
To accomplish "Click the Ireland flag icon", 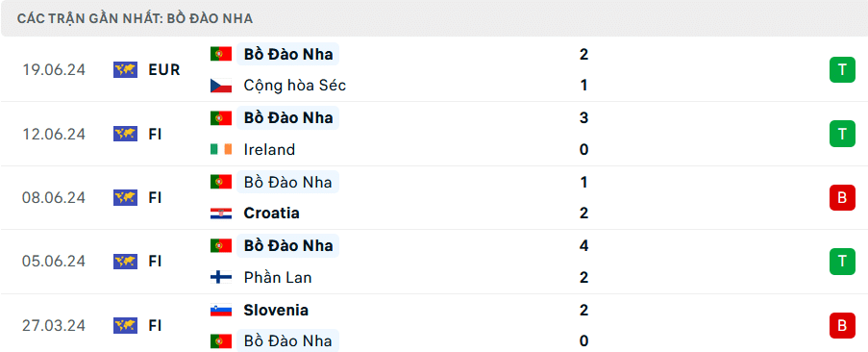I will pos(221,149).
